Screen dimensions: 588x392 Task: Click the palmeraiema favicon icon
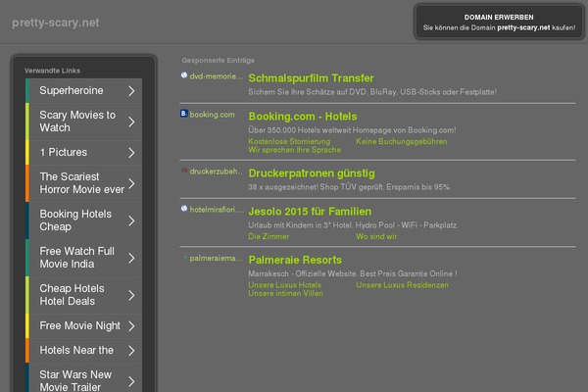pos(184,257)
